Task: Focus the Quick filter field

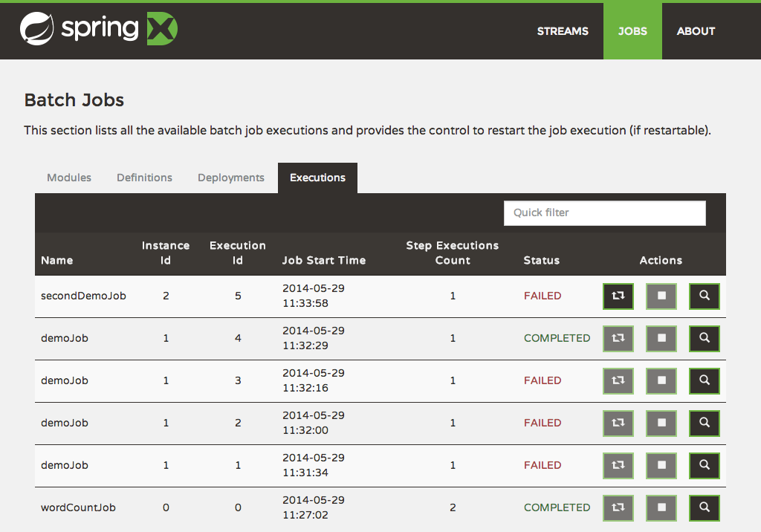Action: (x=604, y=213)
